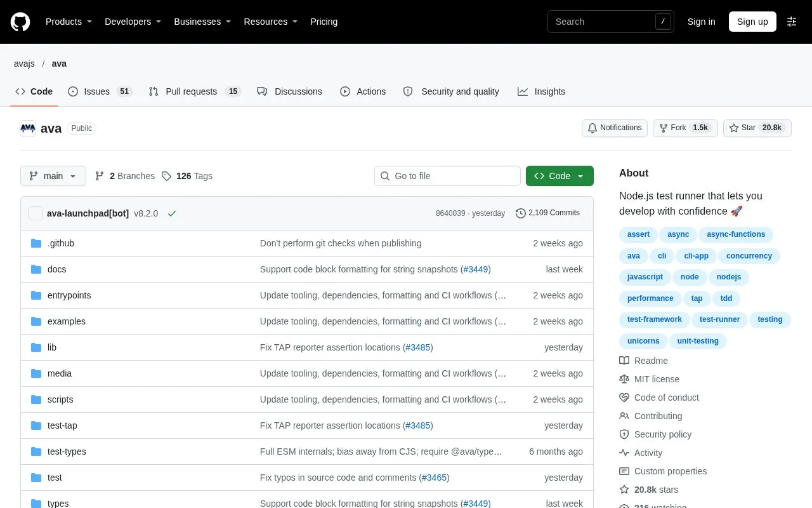The height and width of the screenshot is (508, 812).
Task: Switch to the Actions tab
Action: (x=363, y=91)
